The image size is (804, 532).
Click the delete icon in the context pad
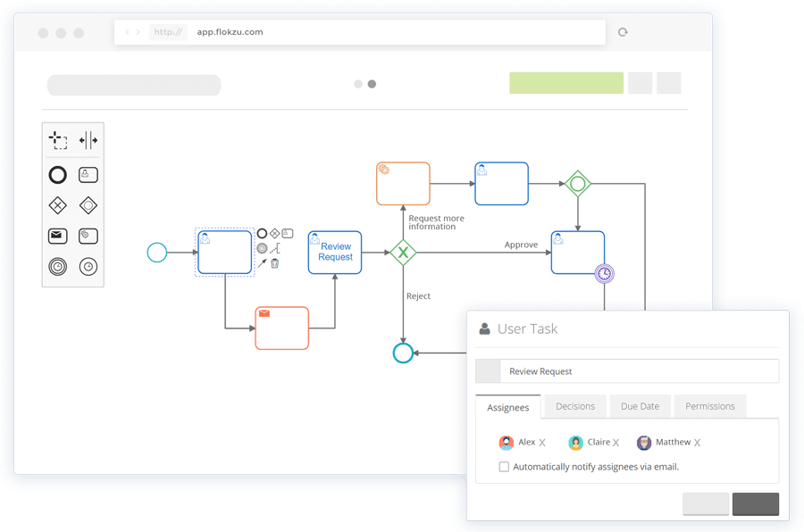tap(274, 262)
